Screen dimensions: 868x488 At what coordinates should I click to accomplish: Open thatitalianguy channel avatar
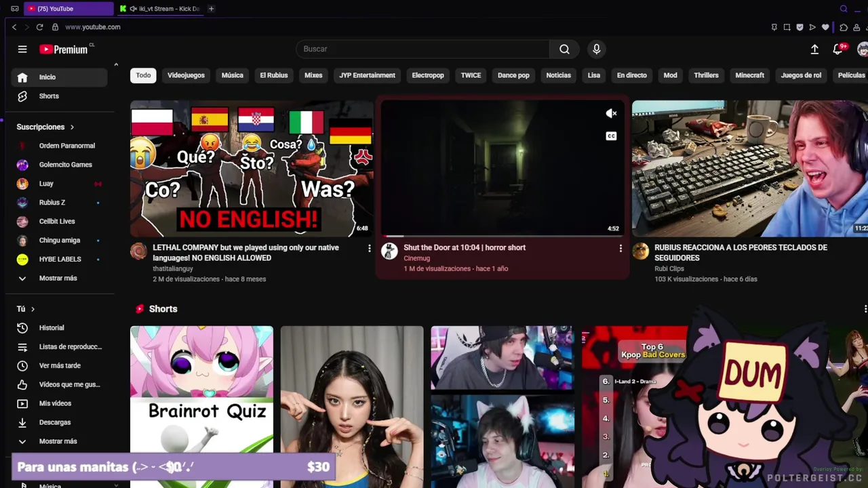pos(138,251)
